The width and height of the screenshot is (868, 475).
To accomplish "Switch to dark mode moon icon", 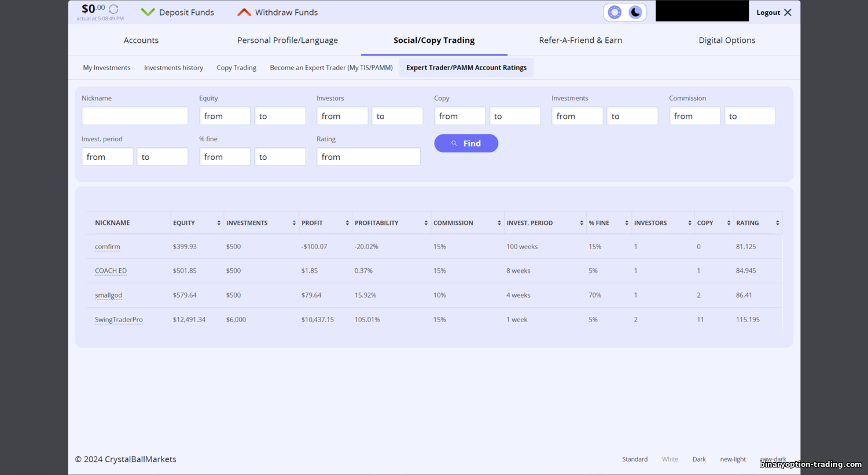I will click(635, 12).
